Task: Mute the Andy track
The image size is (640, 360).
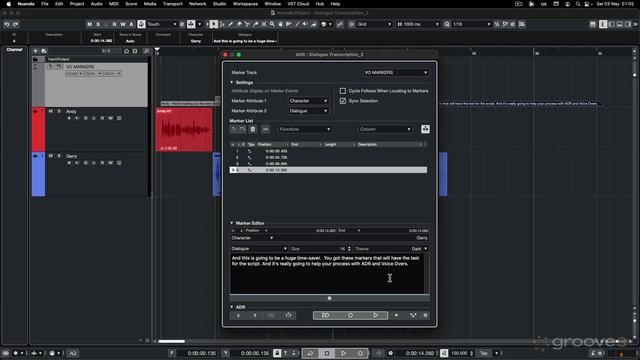Action: coord(51,111)
